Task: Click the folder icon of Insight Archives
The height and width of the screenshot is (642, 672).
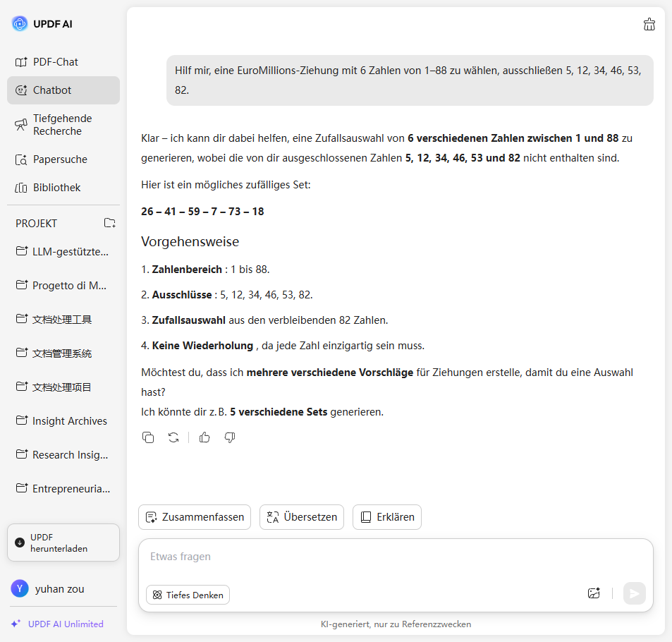Action: 22,420
